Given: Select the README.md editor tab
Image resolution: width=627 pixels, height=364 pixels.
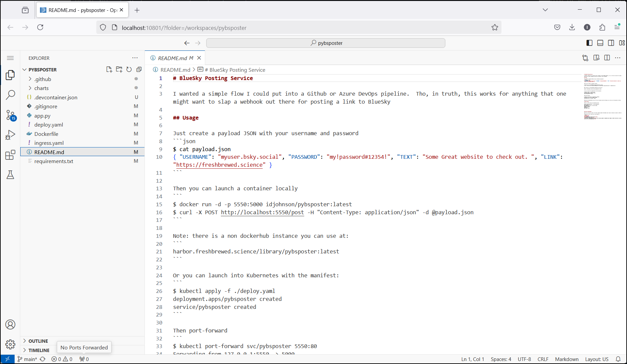Looking at the screenshot, I should [172, 58].
